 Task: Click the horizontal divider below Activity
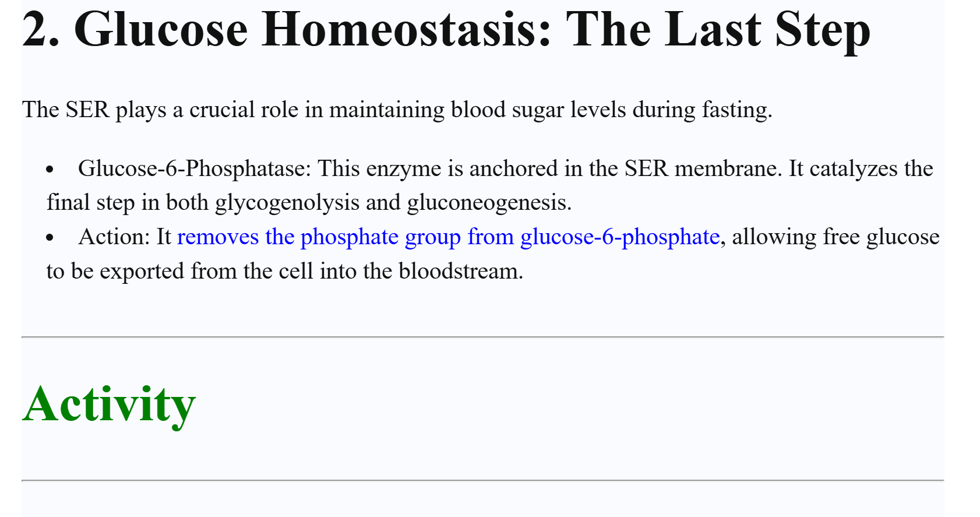click(x=482, y=480)
